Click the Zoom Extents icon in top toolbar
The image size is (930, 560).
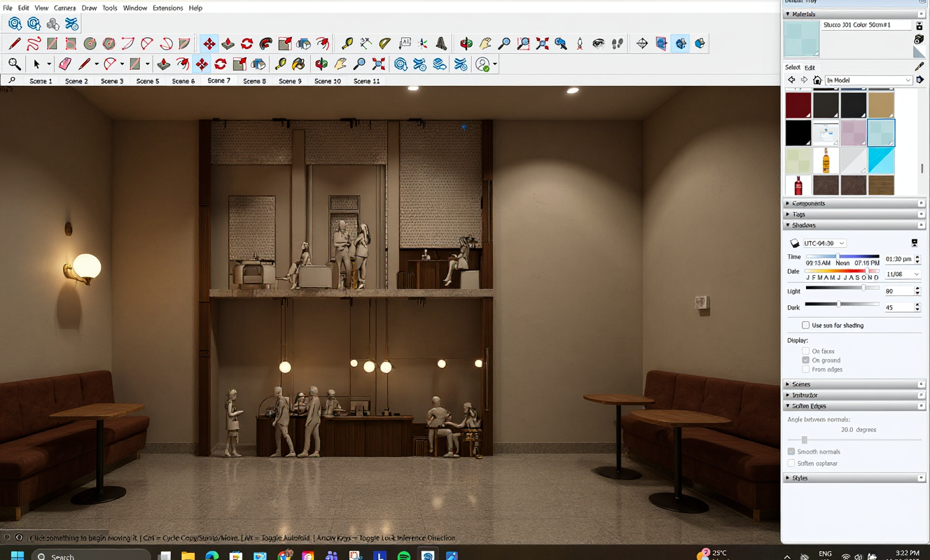point(542,43)
